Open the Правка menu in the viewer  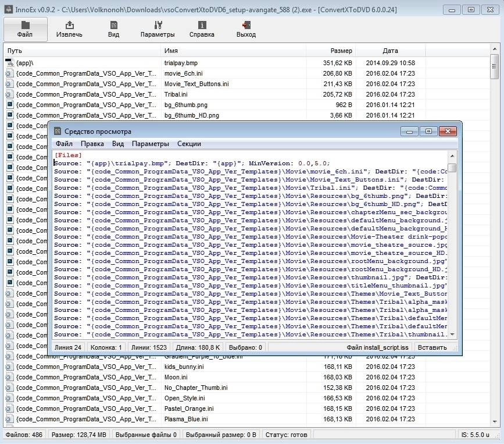coord(92,144)
